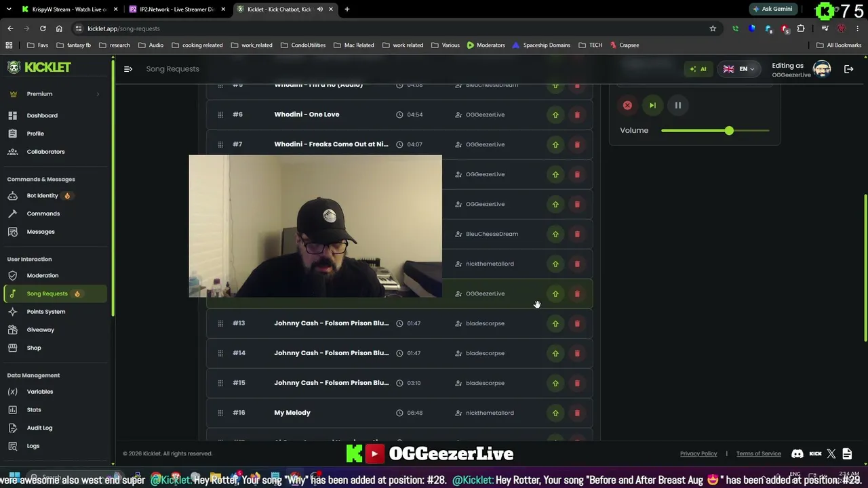The image size is (868, 488).
Task: Open the Editing as OGGeezerLive avatar
Action: [822, 69]
